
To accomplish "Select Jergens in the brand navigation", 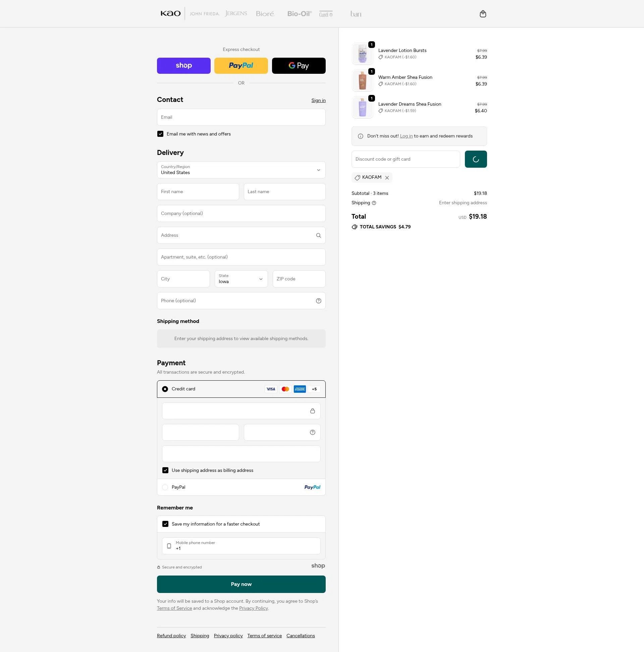I will 236,13.
